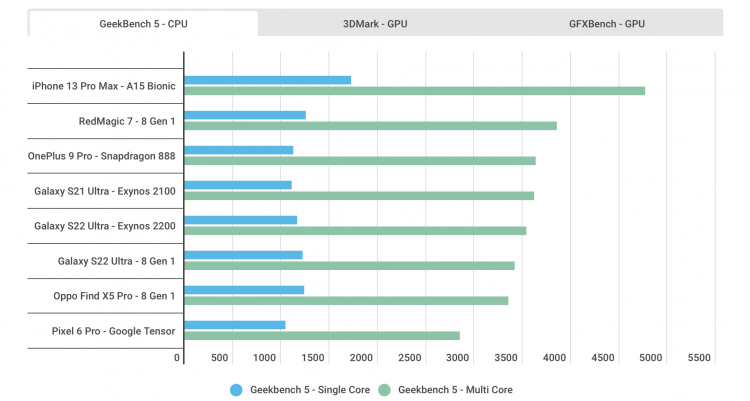The image size is (750, 401).
Task: Click the Galaxy S21 Ultra single core bar
Action: click(x=238, y=185)
